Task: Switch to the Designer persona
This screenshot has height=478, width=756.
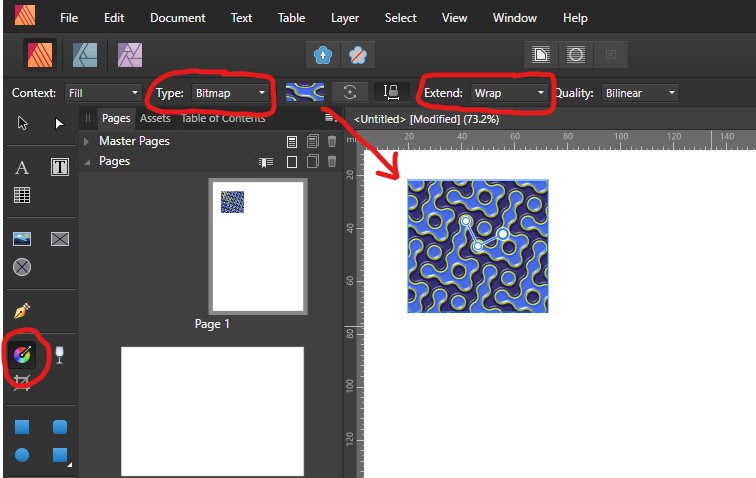Action: pos(85,55)
